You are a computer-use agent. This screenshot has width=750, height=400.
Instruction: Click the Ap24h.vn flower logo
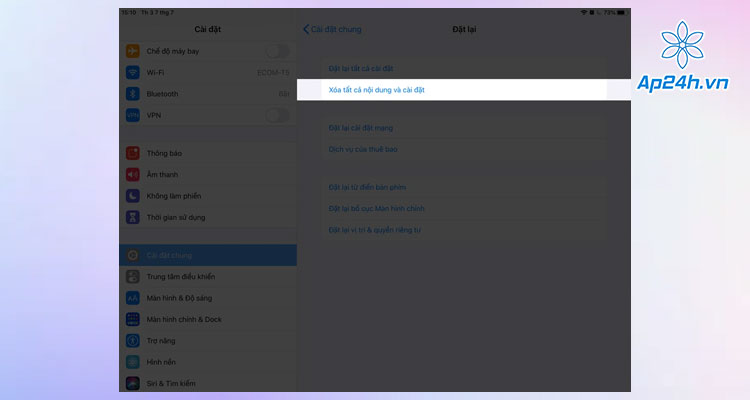683,44
